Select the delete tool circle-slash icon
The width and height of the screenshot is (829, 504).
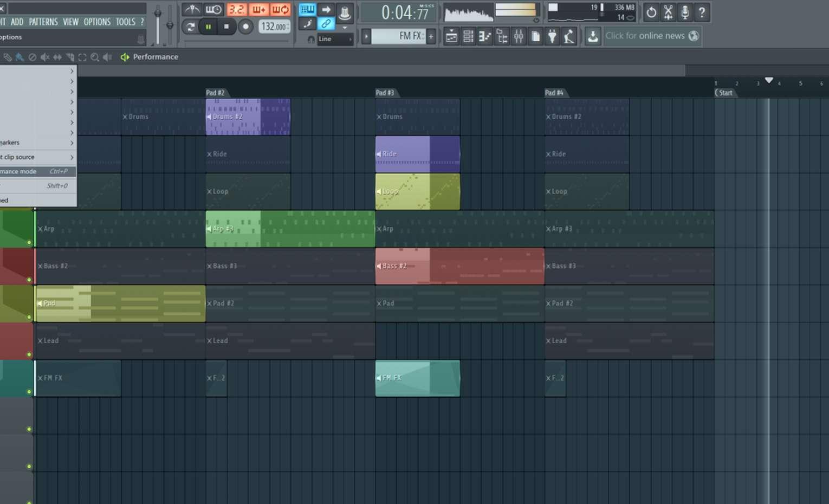[x=32, y=57]
